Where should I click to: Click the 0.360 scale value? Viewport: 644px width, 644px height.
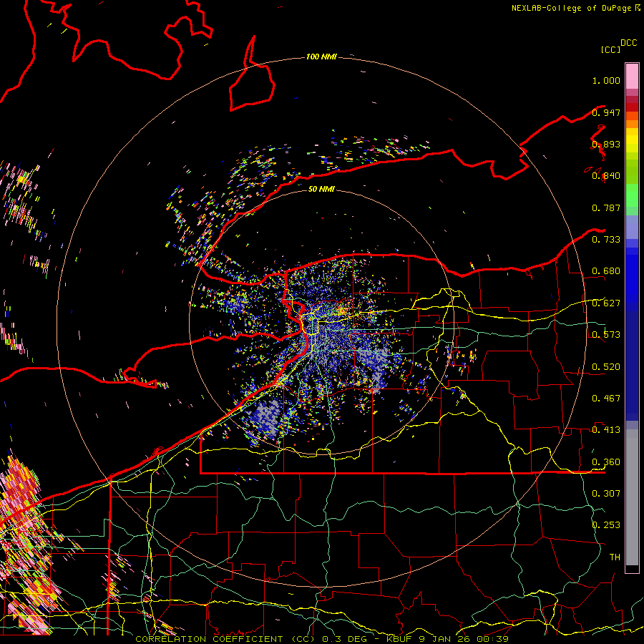pos(606,462)
